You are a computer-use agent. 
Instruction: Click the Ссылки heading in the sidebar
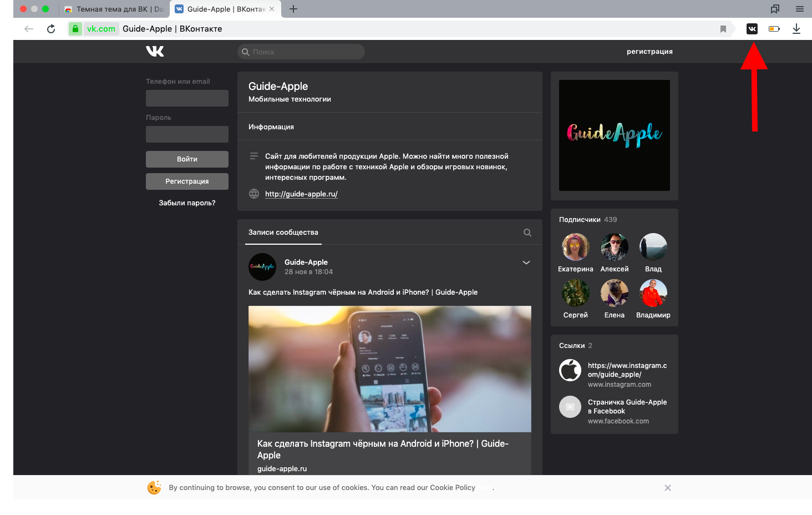point(572,346)
